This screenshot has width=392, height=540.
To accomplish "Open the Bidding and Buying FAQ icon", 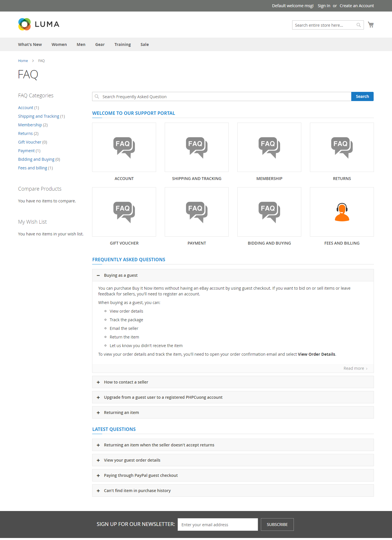I will 269,212.
